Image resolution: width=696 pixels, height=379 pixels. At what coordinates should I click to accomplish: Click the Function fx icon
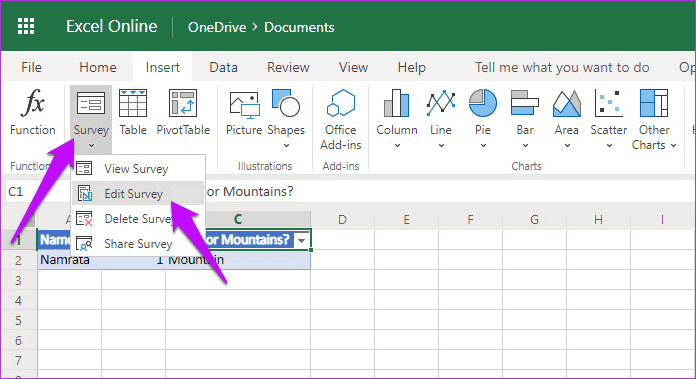[32, 103]
